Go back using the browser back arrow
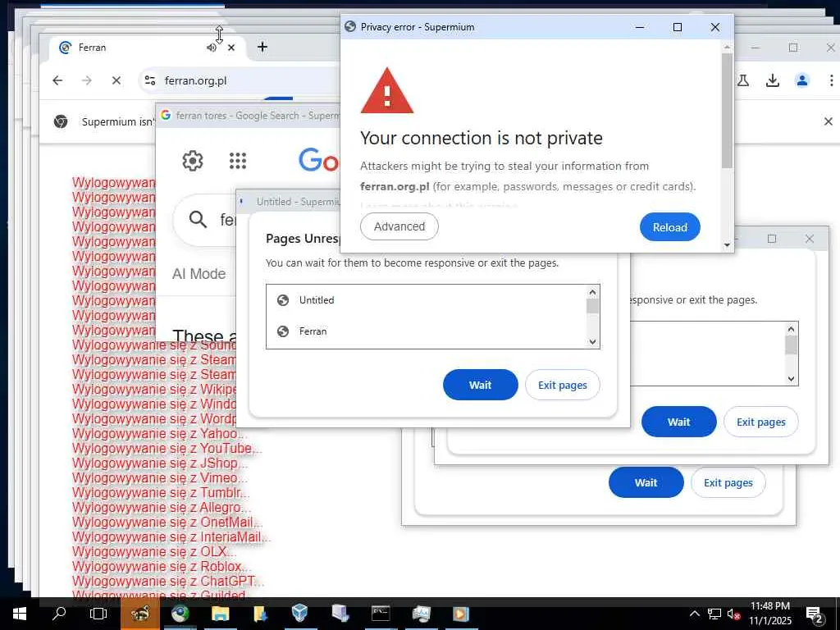This screenshot has height=630, width=840. coord(57,80)
